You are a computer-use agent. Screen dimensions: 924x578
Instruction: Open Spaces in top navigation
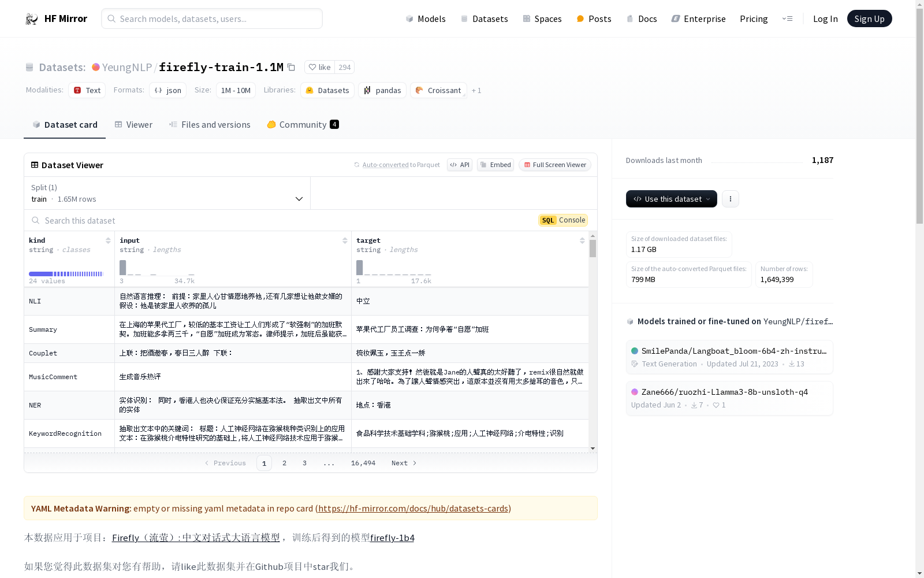pyautogui.click(x=542, y=19)
